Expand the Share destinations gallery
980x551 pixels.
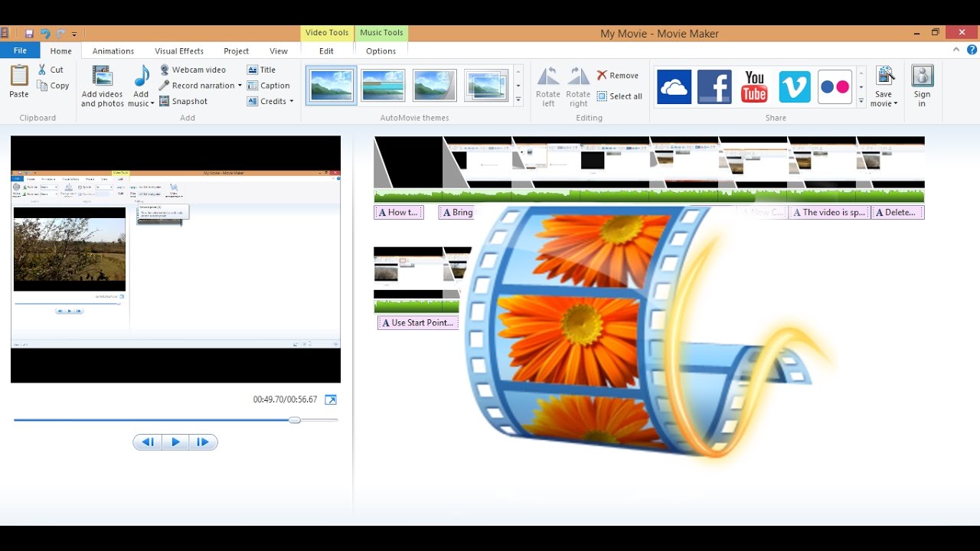pos(861,99)
